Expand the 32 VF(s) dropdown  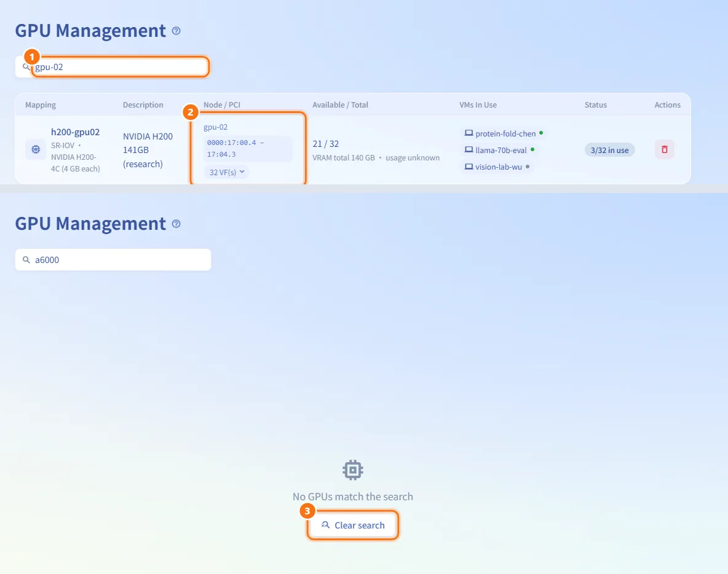click(226, 172)
